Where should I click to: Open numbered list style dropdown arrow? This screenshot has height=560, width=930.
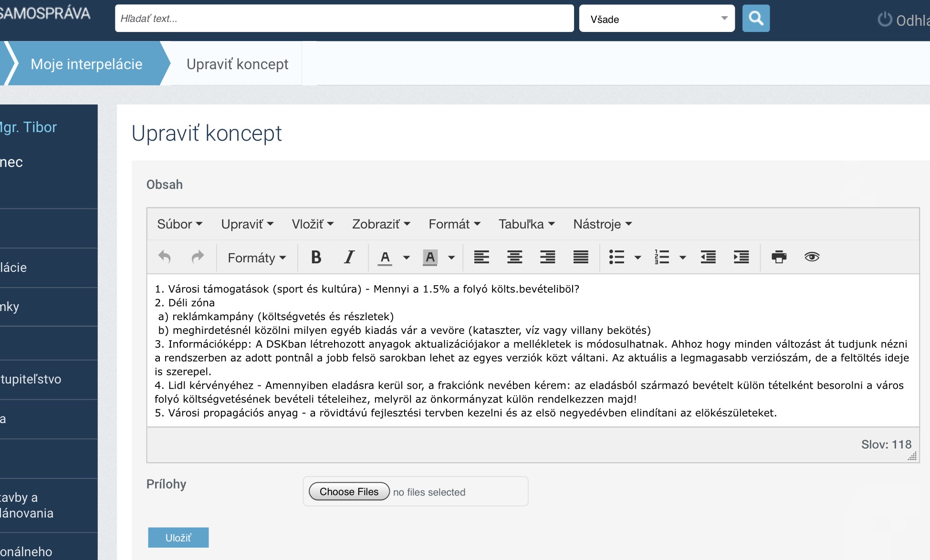tap(683, 258)
